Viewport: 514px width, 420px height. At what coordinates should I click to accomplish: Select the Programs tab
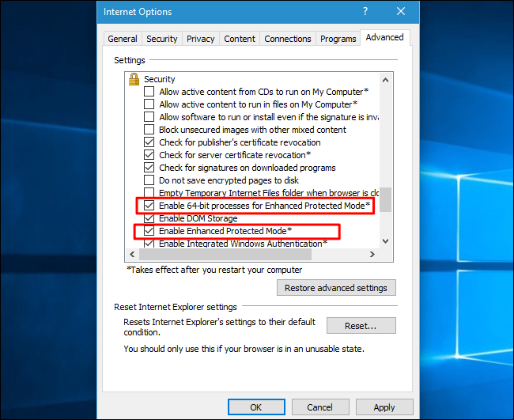[x=338, y=39]
